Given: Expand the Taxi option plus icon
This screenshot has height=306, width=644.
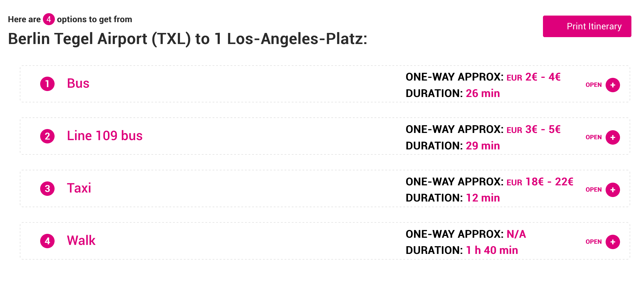Looking at the screenshot, I should tap(613, 190).
